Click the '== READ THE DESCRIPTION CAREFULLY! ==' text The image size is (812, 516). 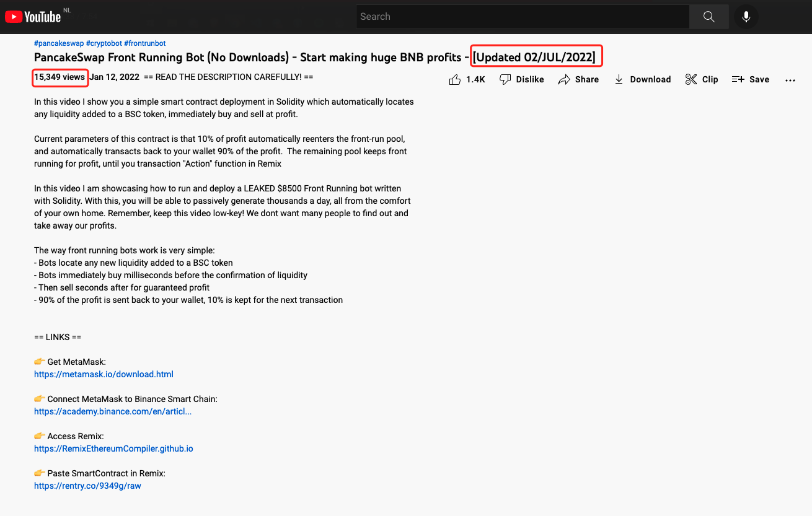pos(228,77)
